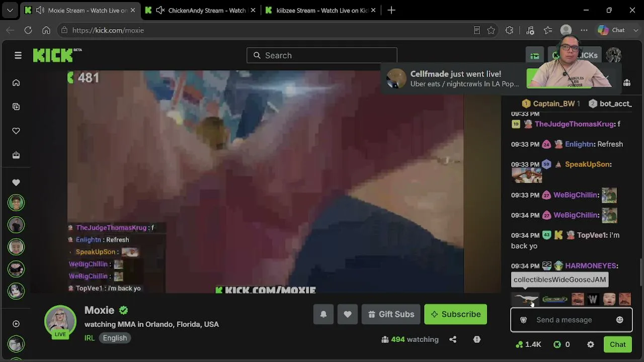644x362 pixels.
Task: Click the English language tag
Action: pyautogui.click(x=115, y=338)
